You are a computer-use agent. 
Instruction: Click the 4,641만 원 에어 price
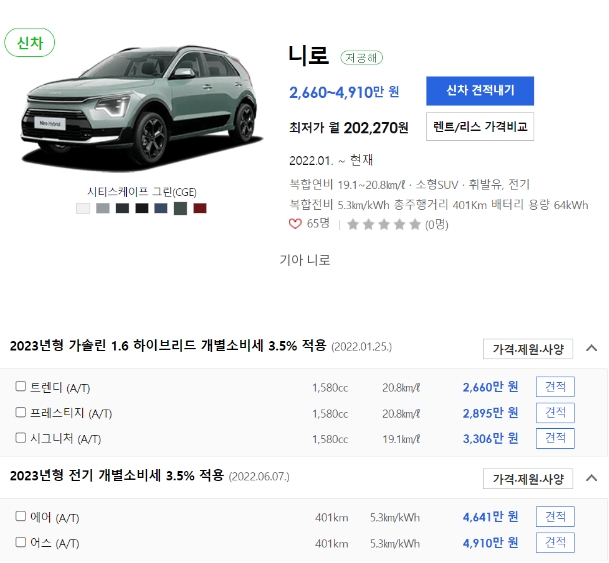point(491,517)
